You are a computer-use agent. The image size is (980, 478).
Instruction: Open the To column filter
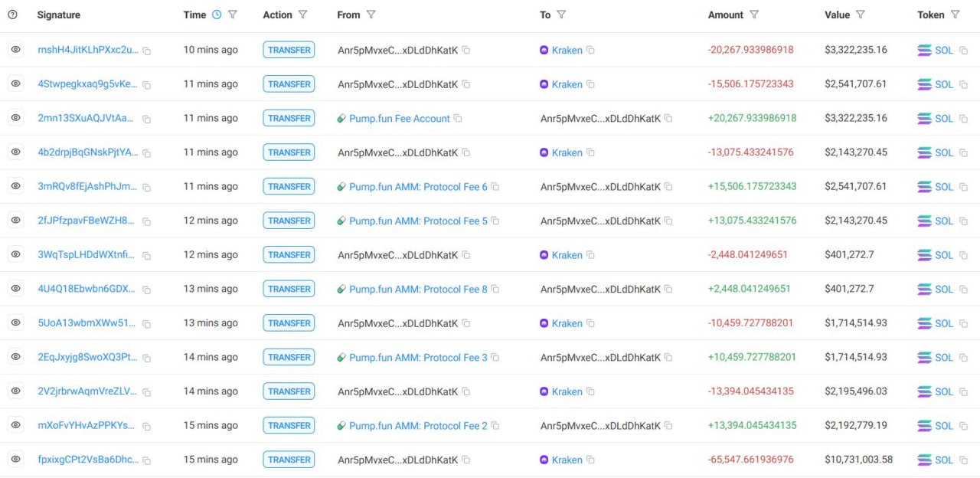click(x=561, y=15)
